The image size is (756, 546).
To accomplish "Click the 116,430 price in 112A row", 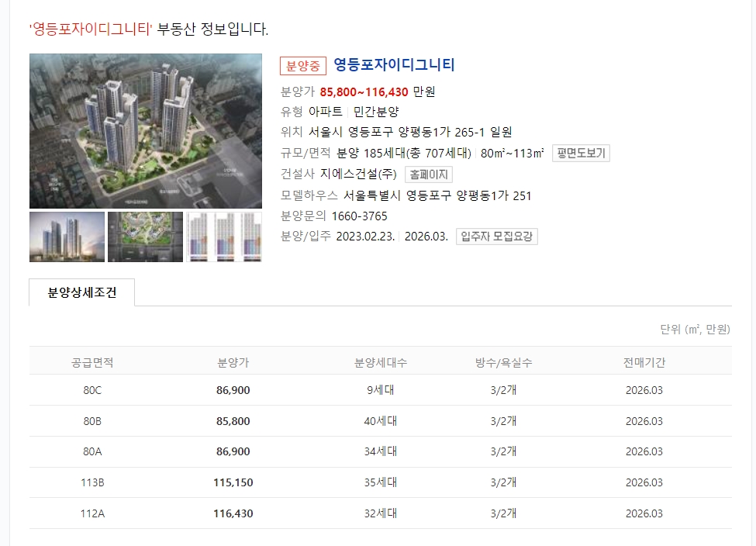I will [233, 513].
